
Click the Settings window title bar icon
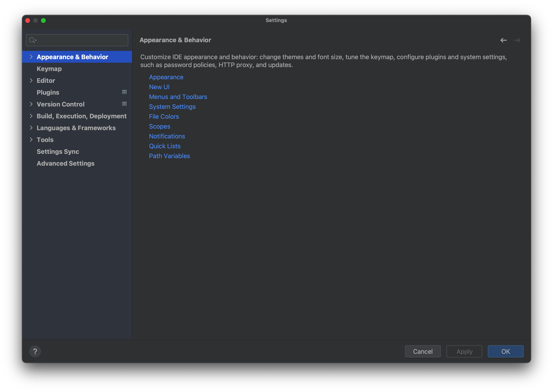tap(29, 20)
